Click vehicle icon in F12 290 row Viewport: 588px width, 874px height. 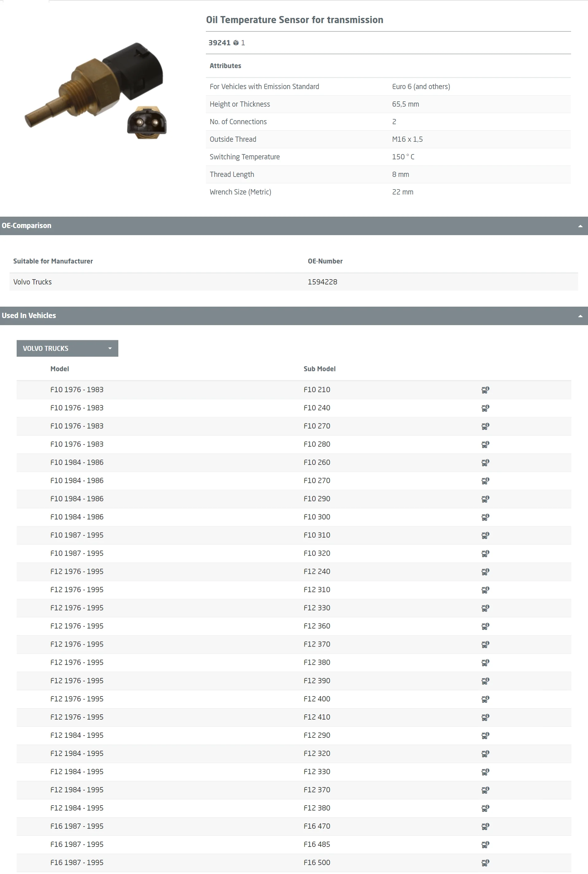point(485,735)
